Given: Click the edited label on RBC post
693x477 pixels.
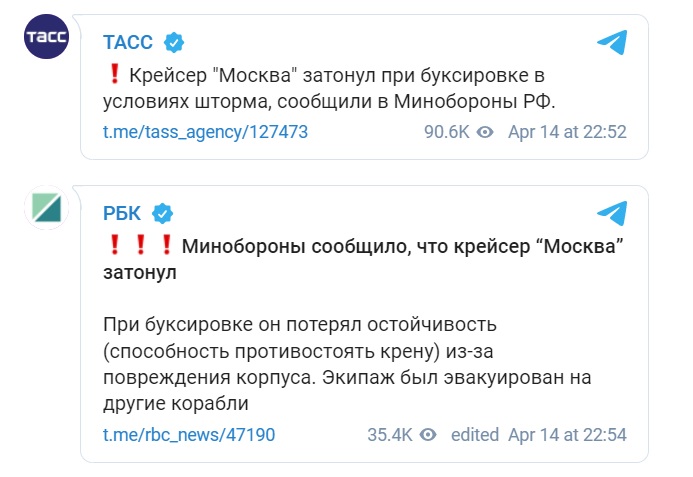Looking at the screenshot, I should 475,435.
